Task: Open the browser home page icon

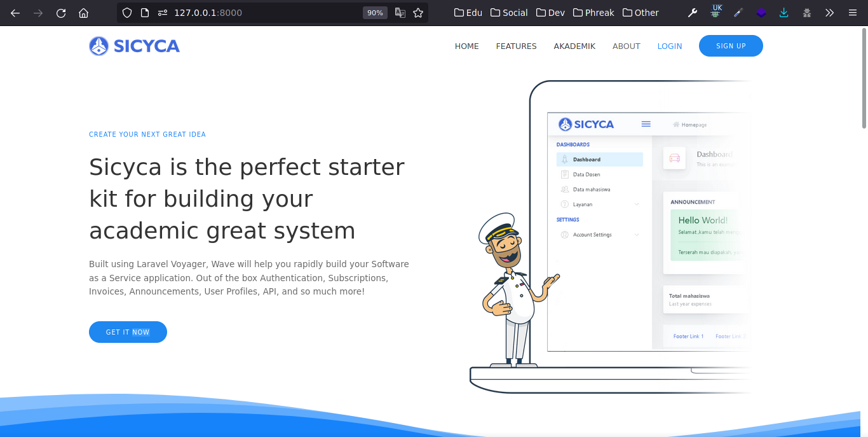Action: (83, 13)
